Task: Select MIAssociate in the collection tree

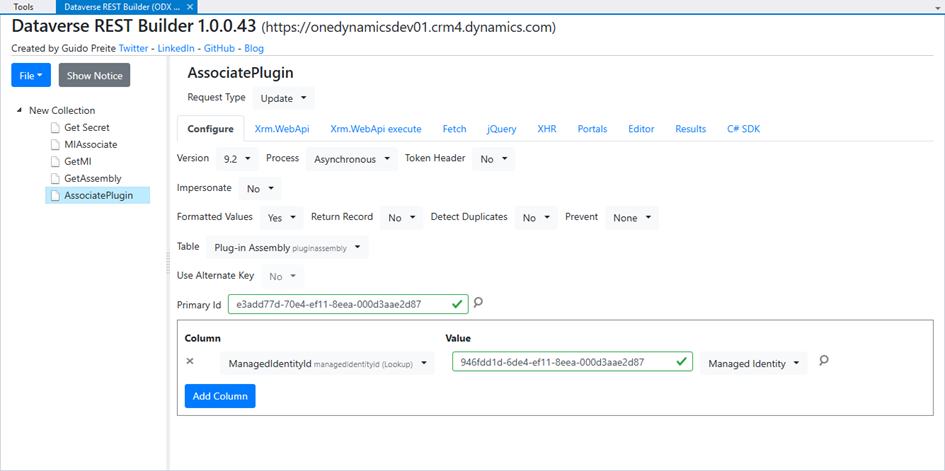Action: pyautogui.click(x=90, y=145)
